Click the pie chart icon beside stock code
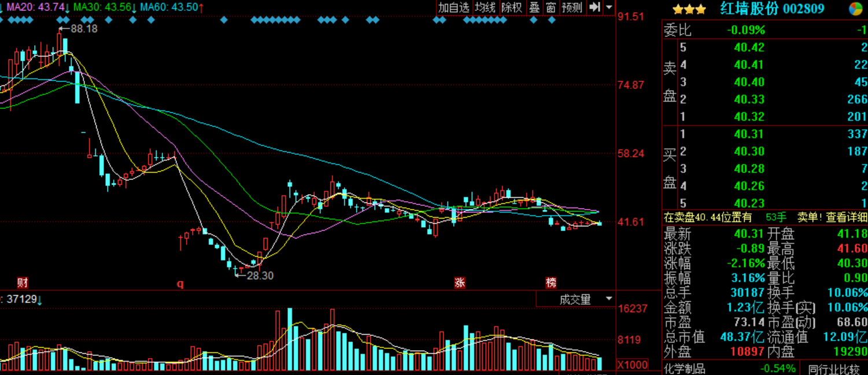This screenshot has height=375, width=868. click(x=855, y=9)
